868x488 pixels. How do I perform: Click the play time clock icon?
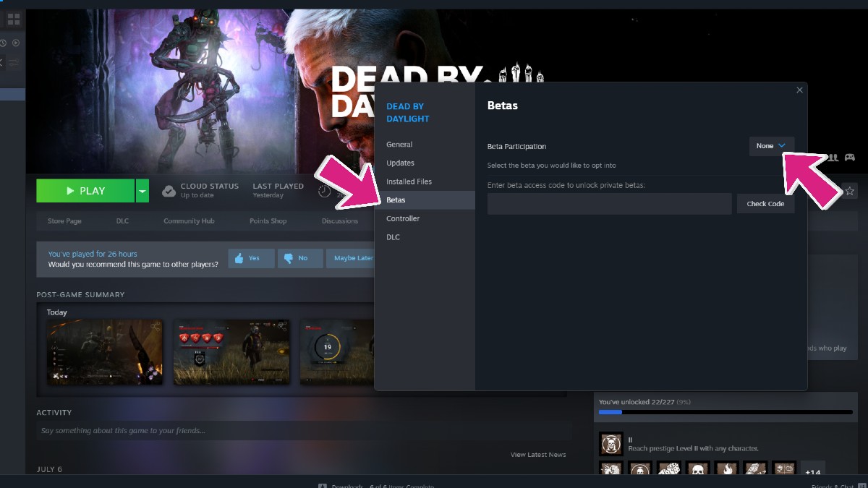(x=324, y=191)
